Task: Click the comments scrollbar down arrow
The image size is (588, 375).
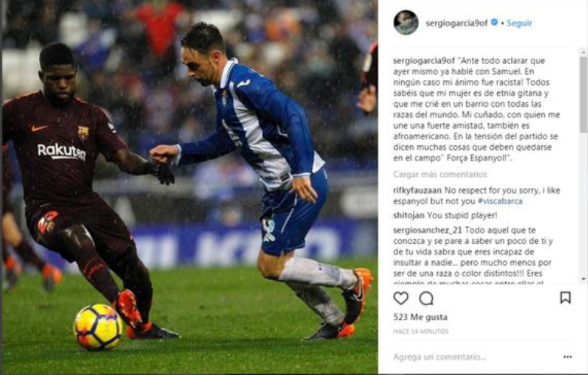Action: 583,279
